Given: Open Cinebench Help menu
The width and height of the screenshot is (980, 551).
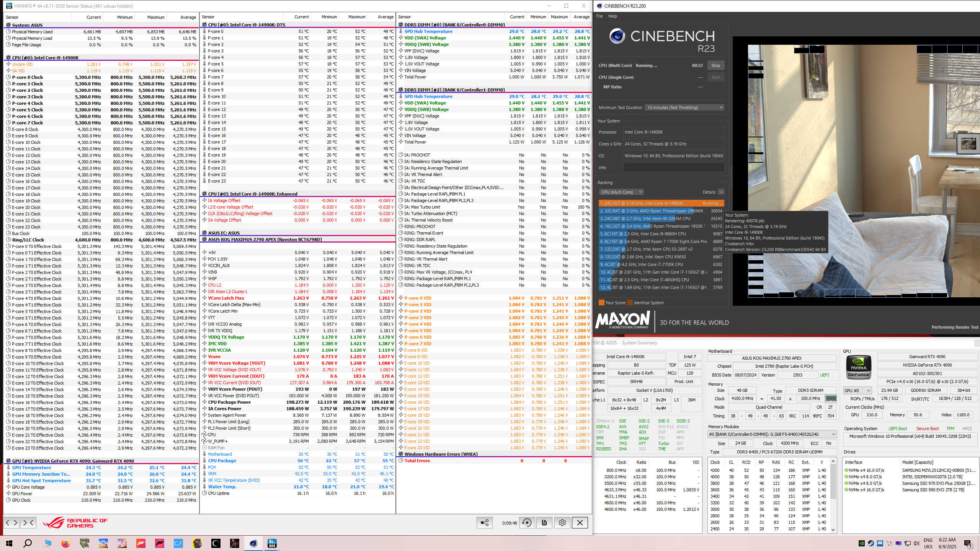Looking at the screenshot, I should pyautogui.click(x=612, y=16).
